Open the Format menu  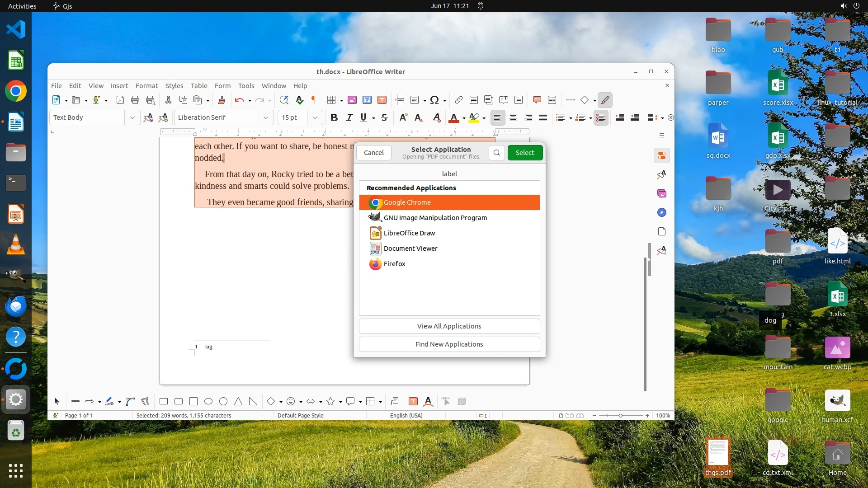click(x=146, y=86)
